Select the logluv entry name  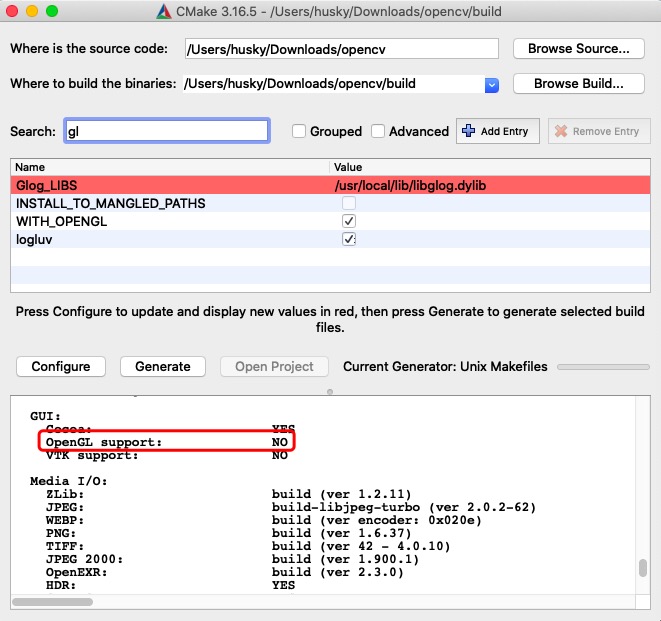coord(34,239)
